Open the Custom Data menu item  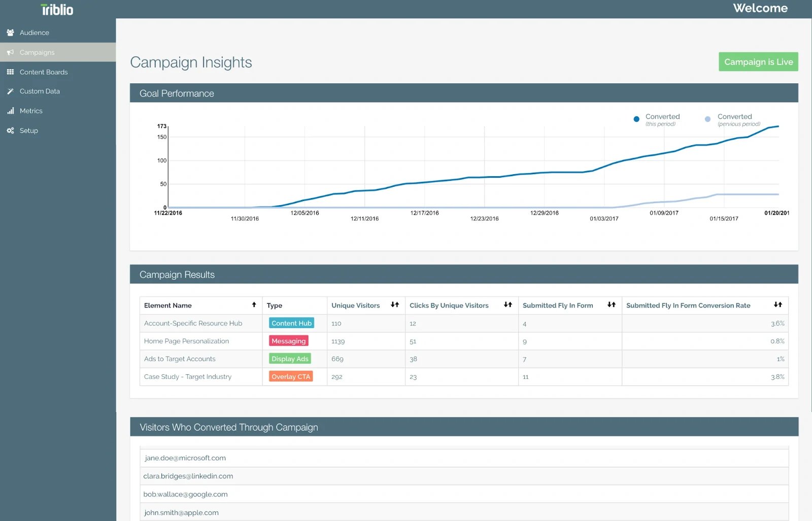tap(58, 91)
